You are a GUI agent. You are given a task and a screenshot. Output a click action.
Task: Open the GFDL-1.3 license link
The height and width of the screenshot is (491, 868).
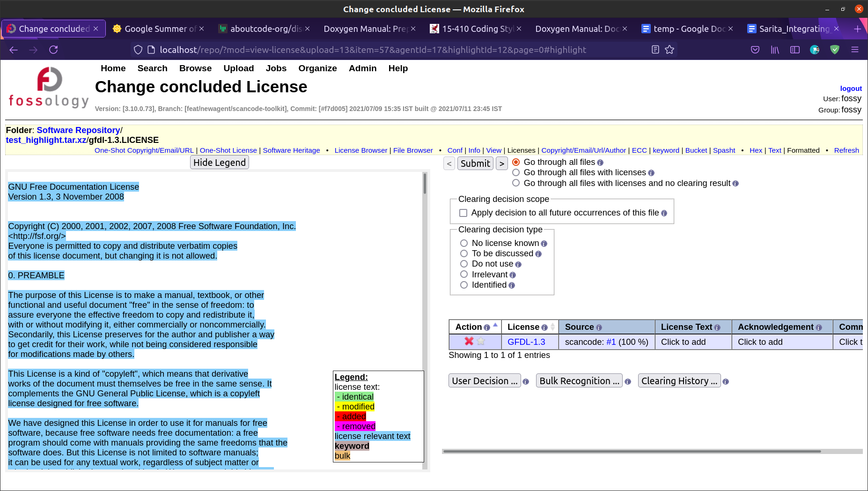pos(526,342)
